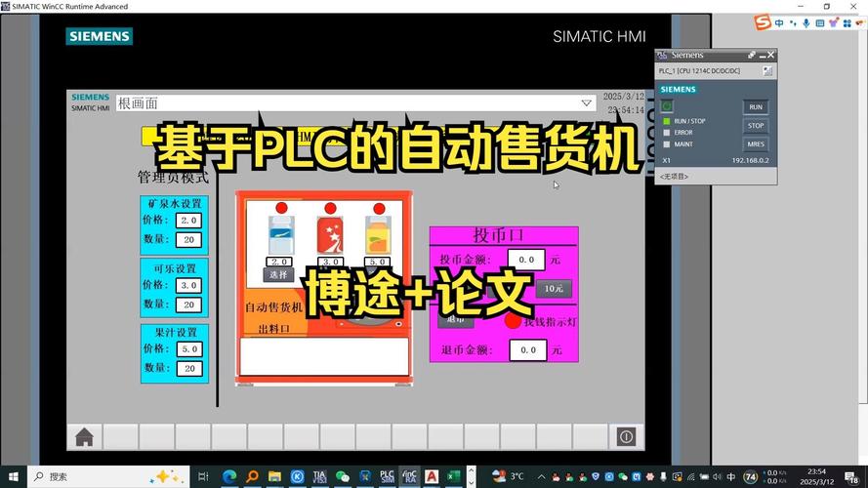Image resolution: width=868 pixels, height=488 pixels.
Task: Click Sogou input S logo
Action: (763, 22)
